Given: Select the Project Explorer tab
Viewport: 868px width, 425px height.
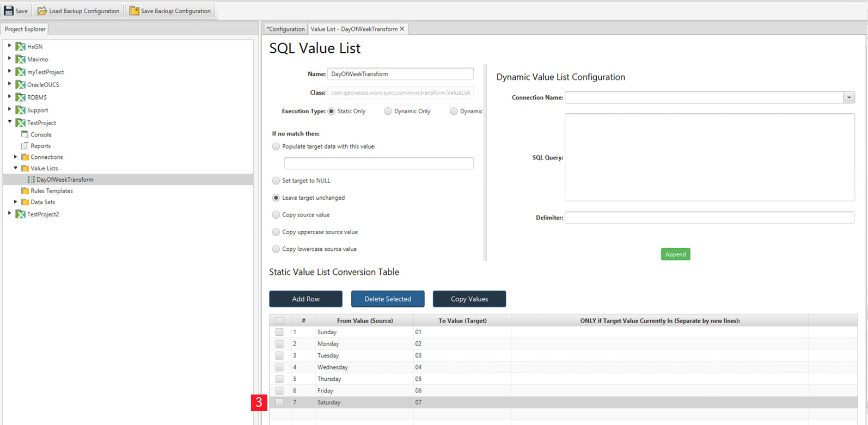Looking at the screenshot, I should 25,29.
